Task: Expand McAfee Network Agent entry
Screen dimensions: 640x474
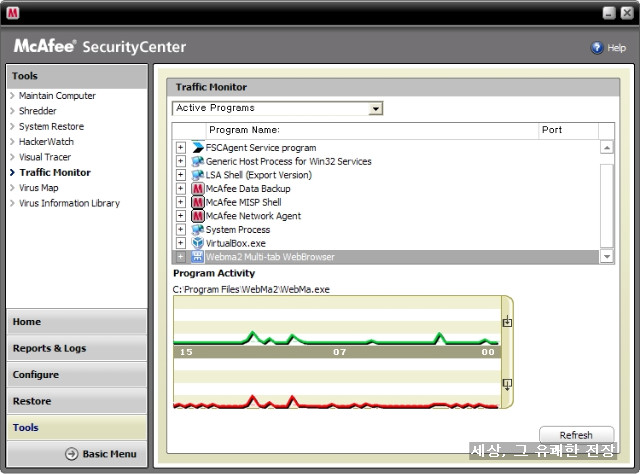Action: point(180,216)
